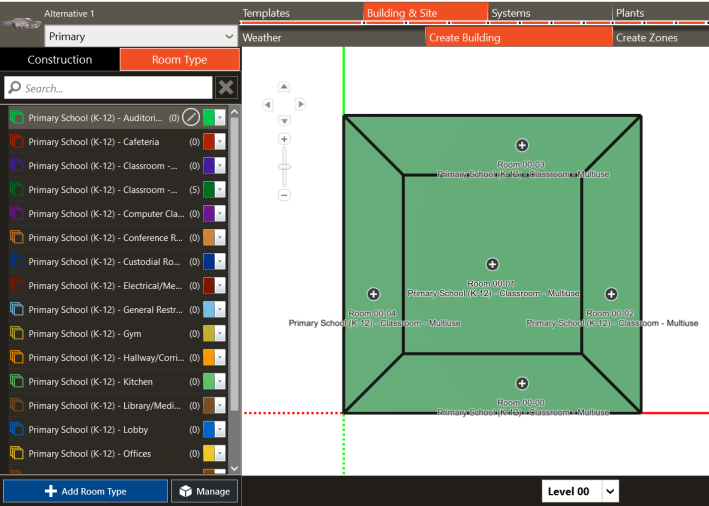The image size is (709, 506).
Task: Click the Add Room Type button
Action: tap(85, 491)
